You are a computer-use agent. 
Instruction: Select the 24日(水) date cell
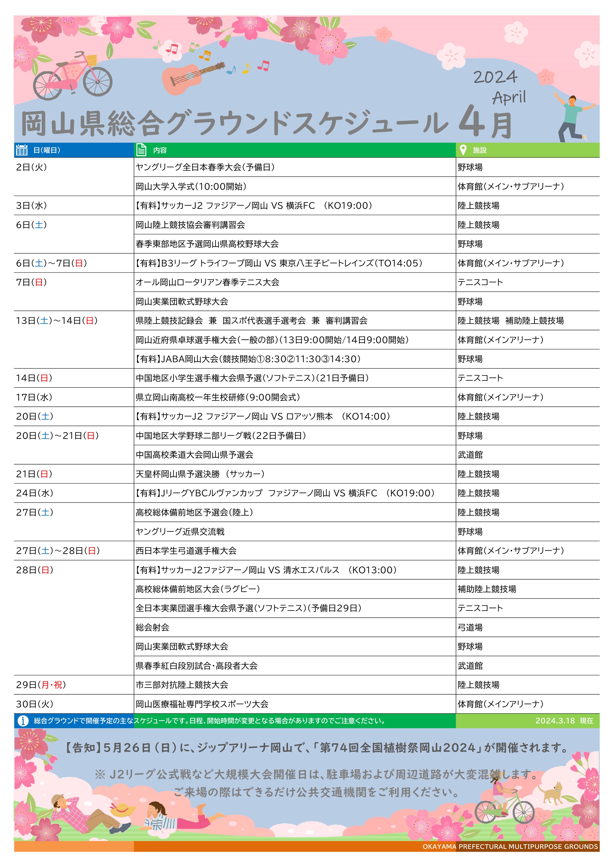point(35,493)
